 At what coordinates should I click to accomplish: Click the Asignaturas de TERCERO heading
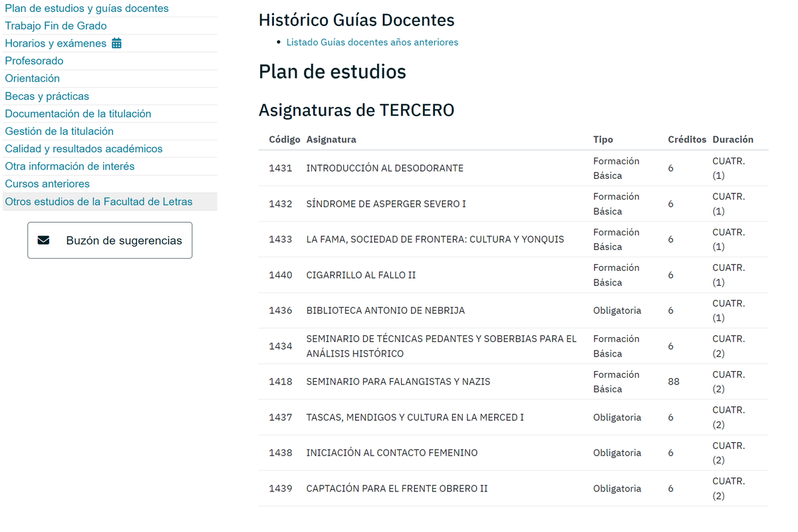[x=356, y=110]
